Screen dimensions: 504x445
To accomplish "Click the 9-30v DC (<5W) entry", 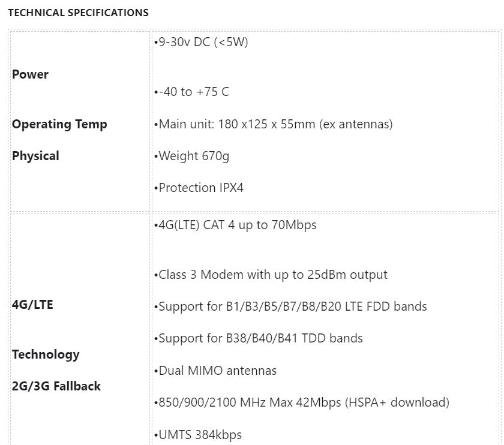I will pos(201,42).
